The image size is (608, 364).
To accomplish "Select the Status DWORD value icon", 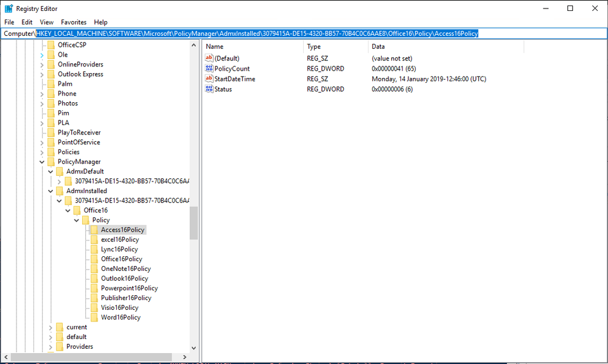I will coord(209,89).
